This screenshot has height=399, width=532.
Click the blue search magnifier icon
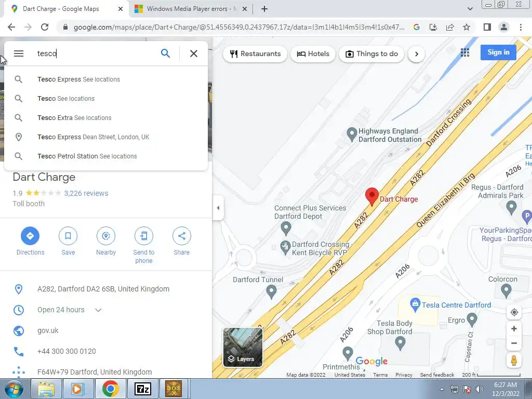tap(165, 54)
